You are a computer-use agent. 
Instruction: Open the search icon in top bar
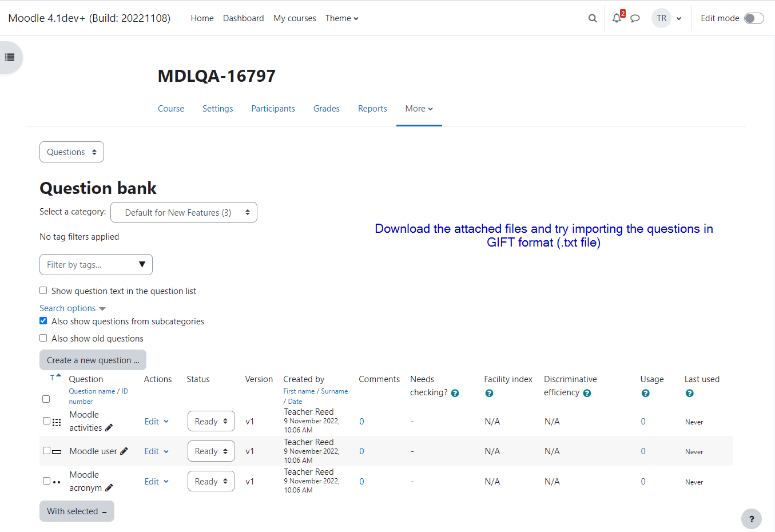[593, 18]
